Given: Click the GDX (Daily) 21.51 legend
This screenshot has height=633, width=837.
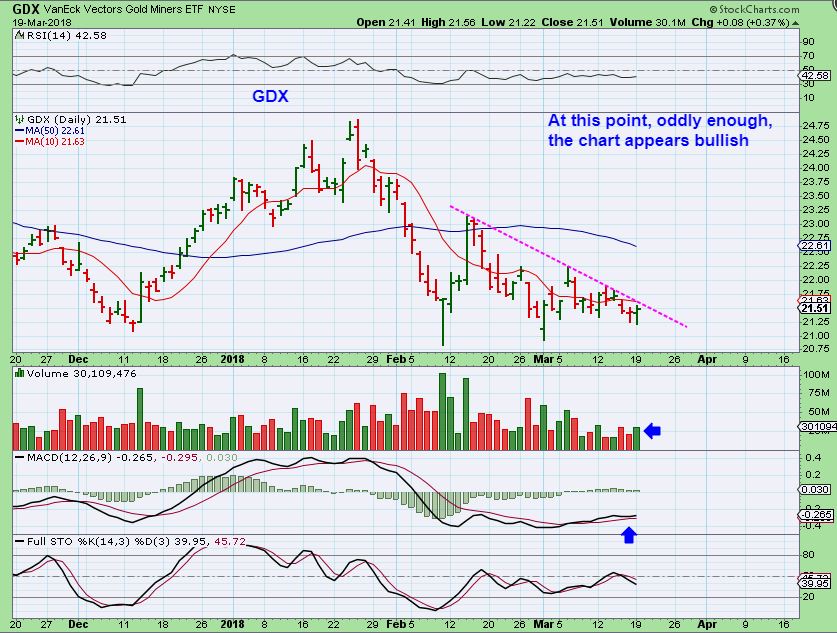Looking at the screenshot, I should click(x=77, y=120).
